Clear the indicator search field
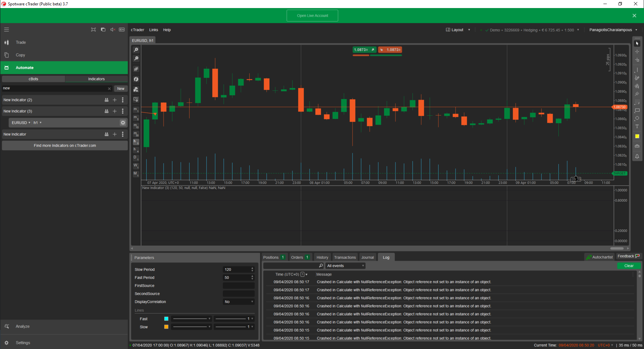 [x=109, y=89]
